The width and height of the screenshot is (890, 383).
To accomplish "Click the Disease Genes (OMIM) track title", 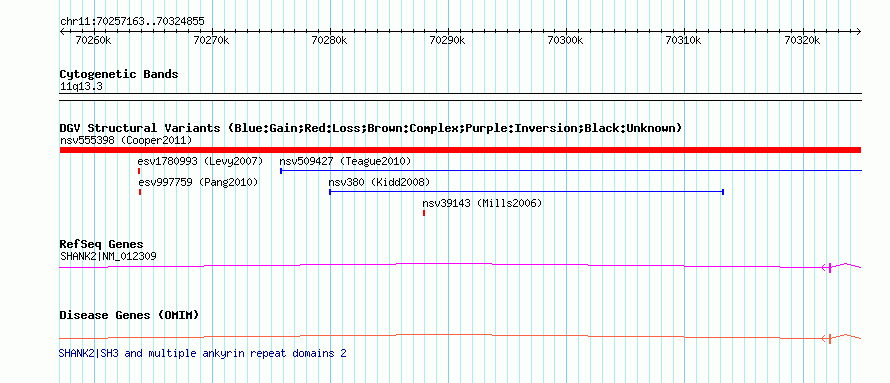I will coord(129,315).
